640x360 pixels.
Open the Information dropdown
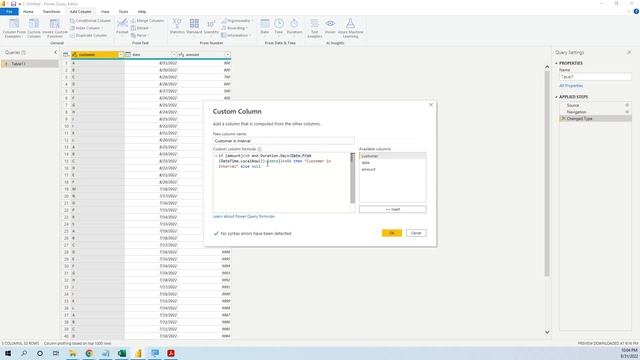[x=236, y=36]
